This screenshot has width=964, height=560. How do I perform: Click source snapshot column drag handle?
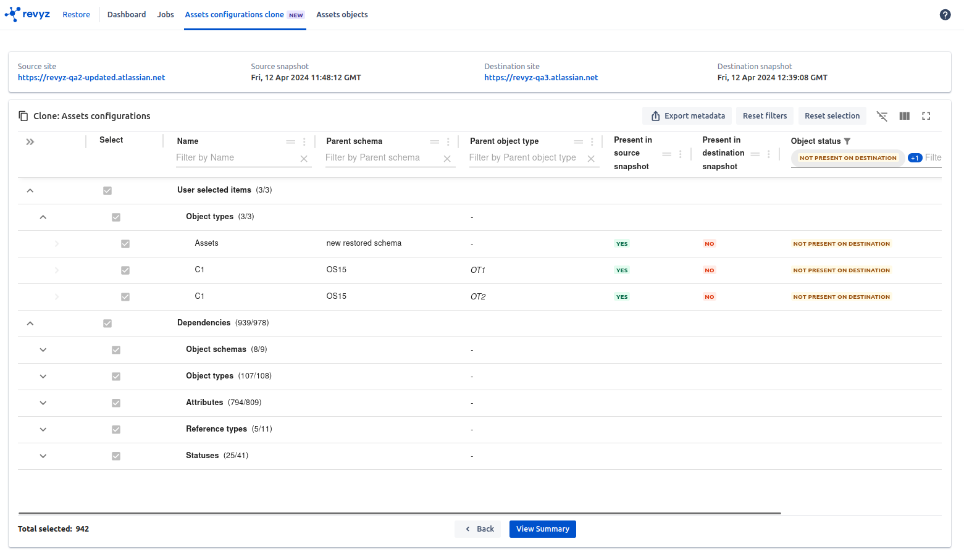click(667, 154)
